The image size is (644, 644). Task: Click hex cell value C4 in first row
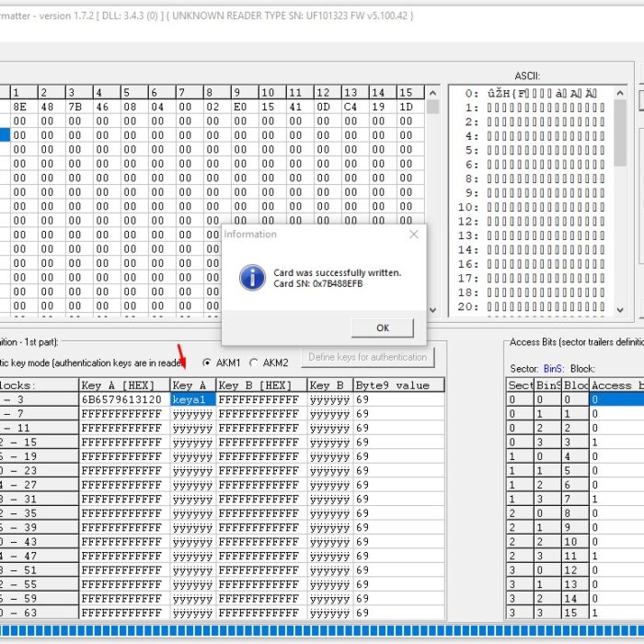[x=355, y=108]
